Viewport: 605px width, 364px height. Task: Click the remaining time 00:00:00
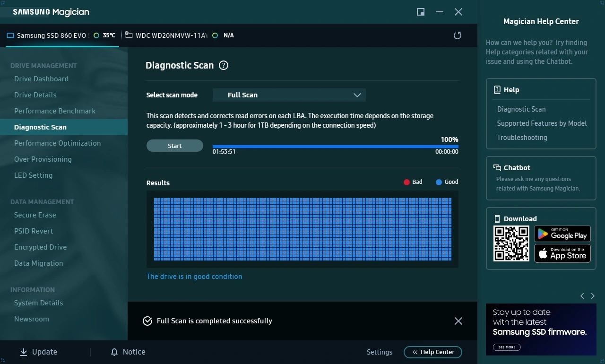pos(447,152)
